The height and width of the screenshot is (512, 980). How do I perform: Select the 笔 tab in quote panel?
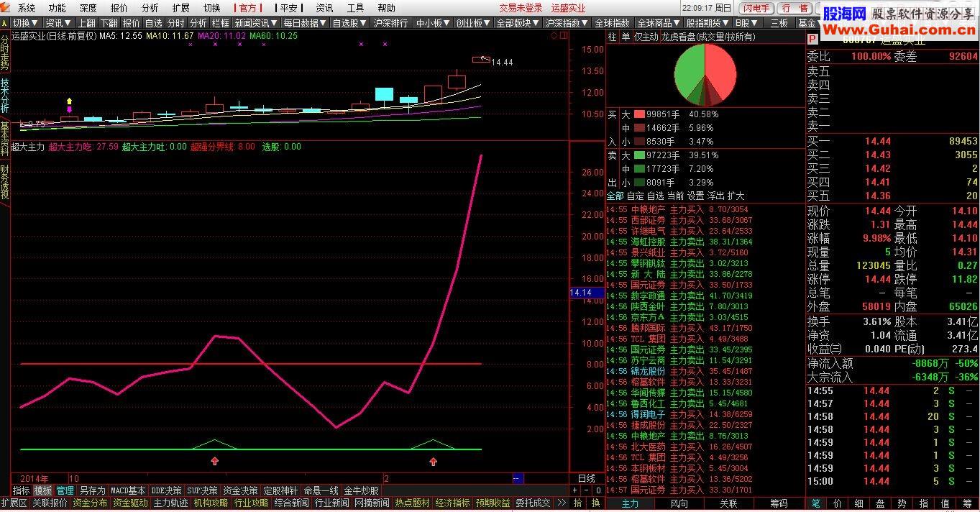(x=816, y=503)
